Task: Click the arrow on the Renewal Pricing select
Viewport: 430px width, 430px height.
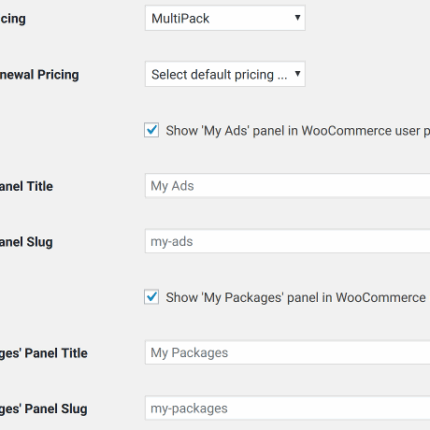Action: [x=297, y=74]
